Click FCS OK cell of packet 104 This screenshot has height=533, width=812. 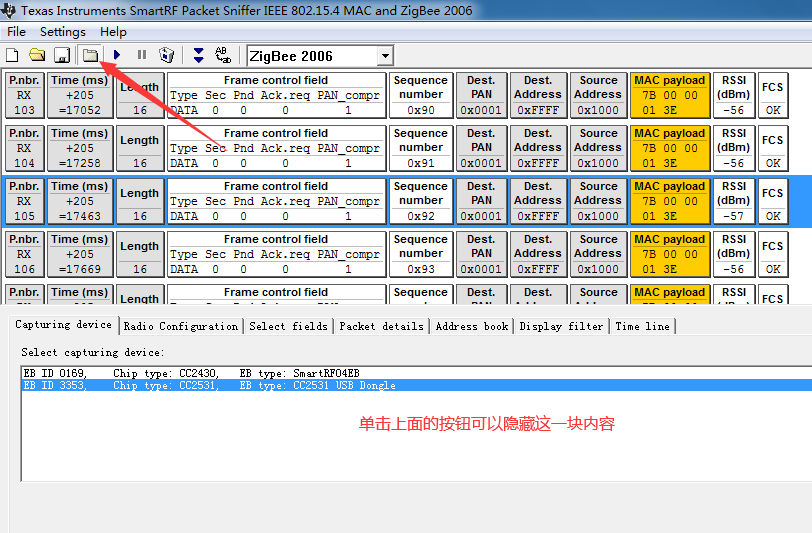(773, 148)
